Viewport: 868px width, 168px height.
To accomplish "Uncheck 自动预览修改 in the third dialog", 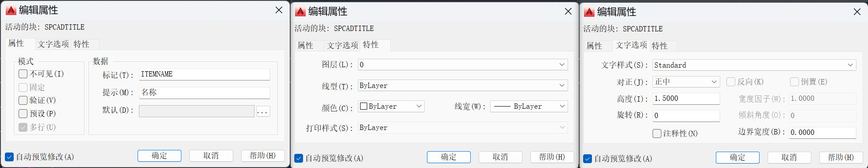I will coord(588,158).
